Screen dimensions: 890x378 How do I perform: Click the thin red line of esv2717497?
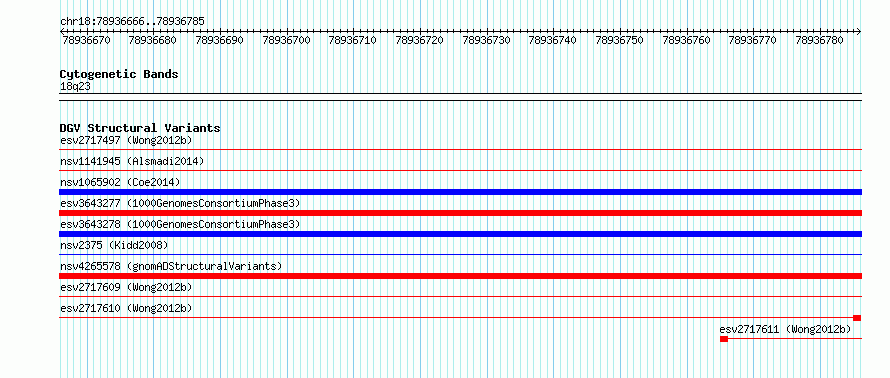point(460,150)
